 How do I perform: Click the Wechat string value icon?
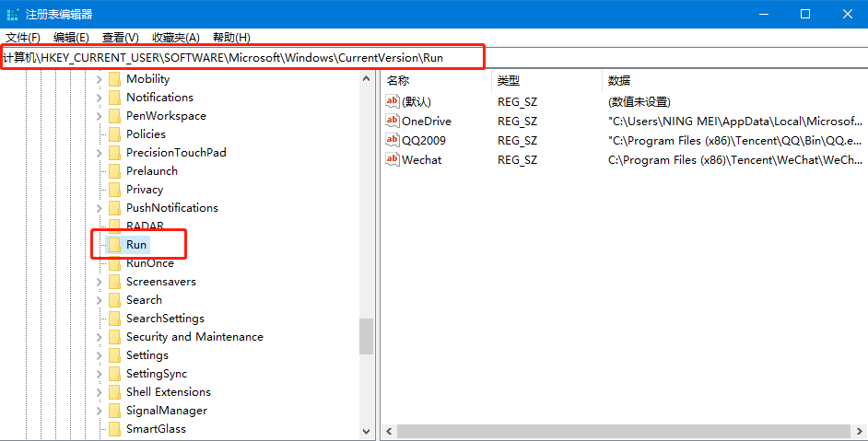392,159
